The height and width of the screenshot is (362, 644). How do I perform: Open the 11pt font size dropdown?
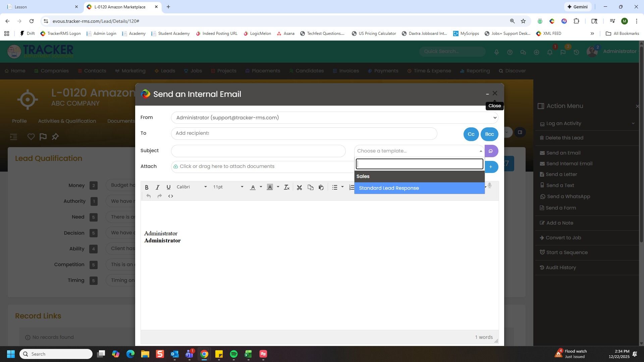[228, 187]
